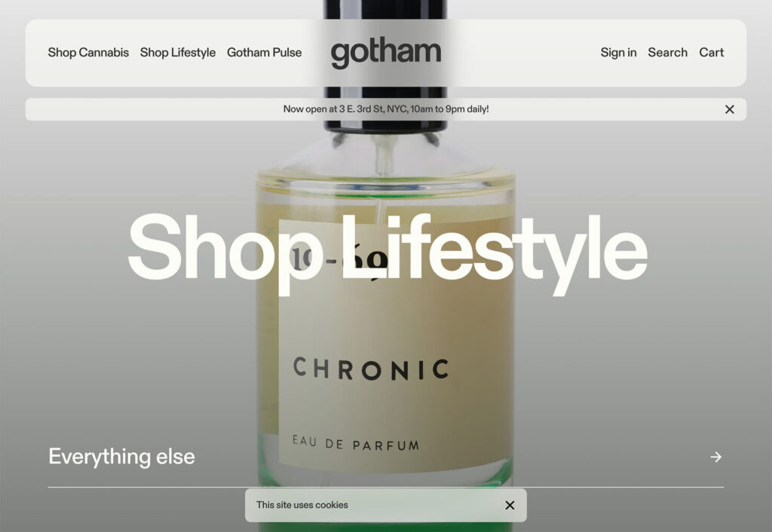The image size is (772, 532).
Task: Click the CHRONIC label on the bottle
Action: [371, 368]
